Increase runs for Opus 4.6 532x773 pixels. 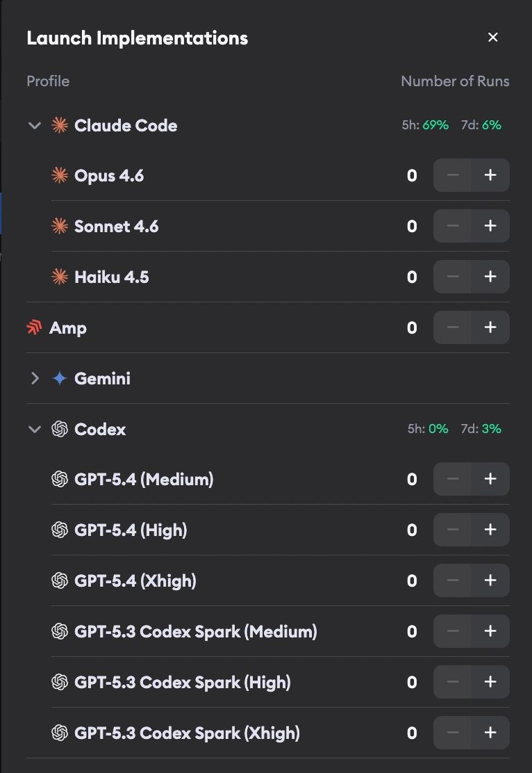(x=490, y=176)
